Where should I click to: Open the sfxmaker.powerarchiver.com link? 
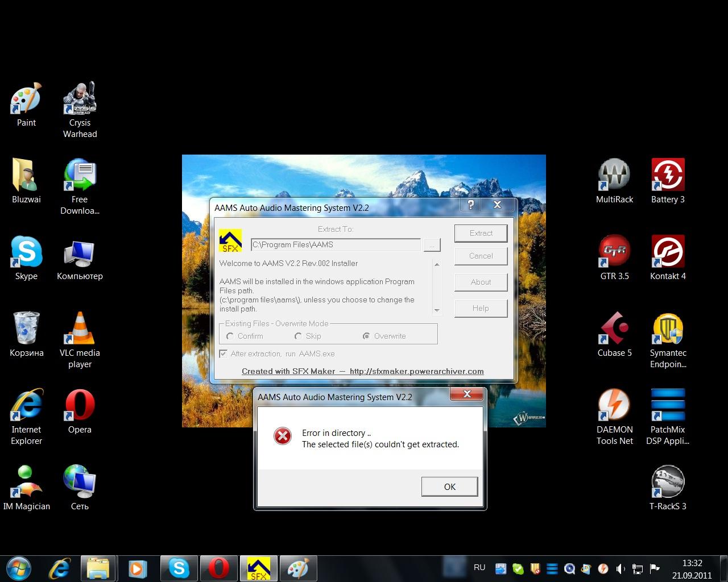[x=417, y=371]
